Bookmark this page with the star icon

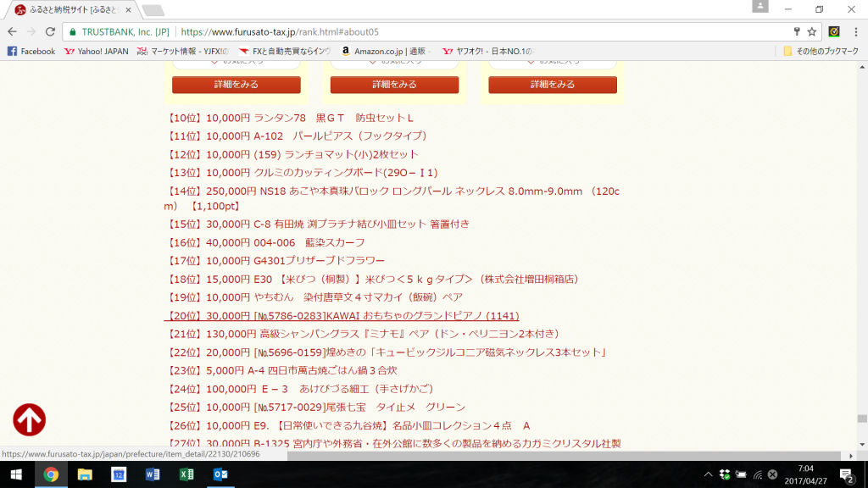tap(811, 31)
